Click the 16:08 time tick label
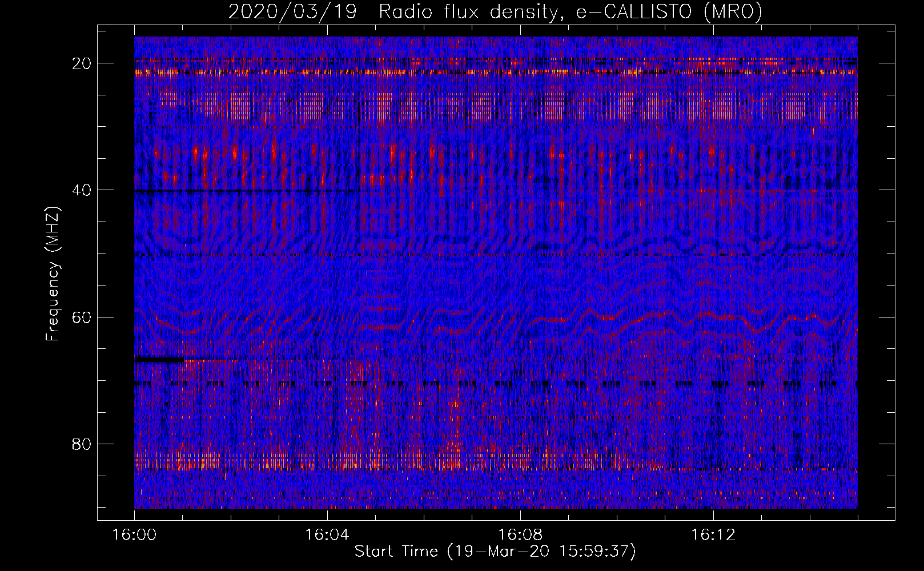 coord(520,535)
